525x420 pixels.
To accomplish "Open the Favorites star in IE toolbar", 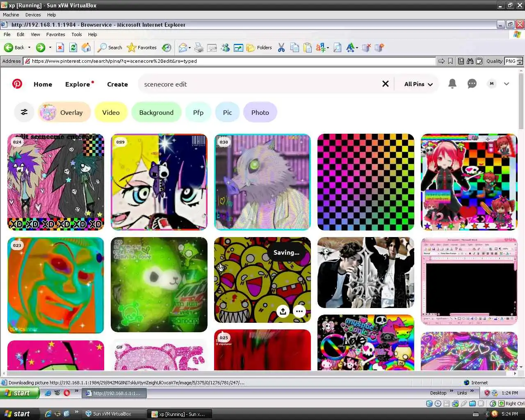I will pos(142,48).
